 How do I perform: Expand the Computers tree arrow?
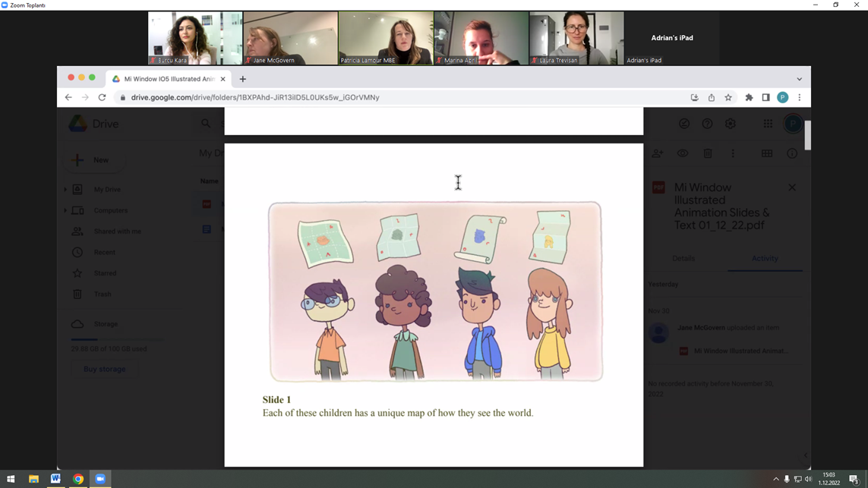[x=65, y=210]
